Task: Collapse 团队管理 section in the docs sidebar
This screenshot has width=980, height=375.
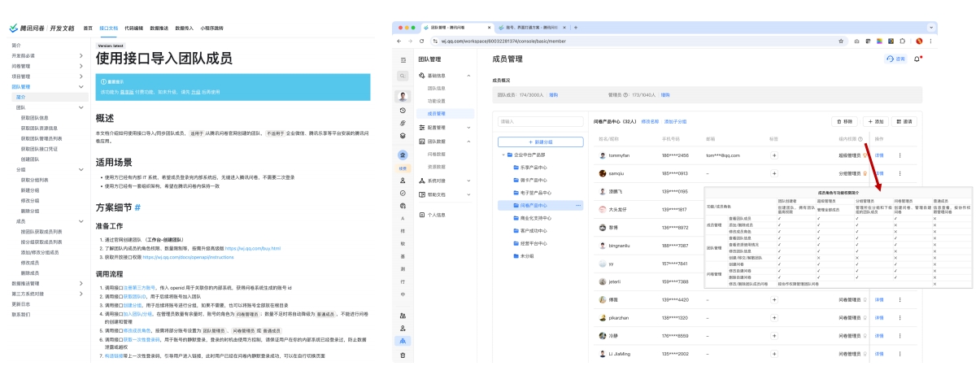Action: [x=80, y=86]
